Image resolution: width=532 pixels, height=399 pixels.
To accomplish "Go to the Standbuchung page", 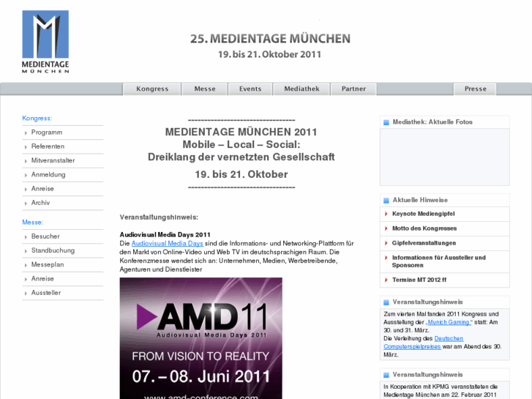I will pyautogui.click(x=53, y=250).
